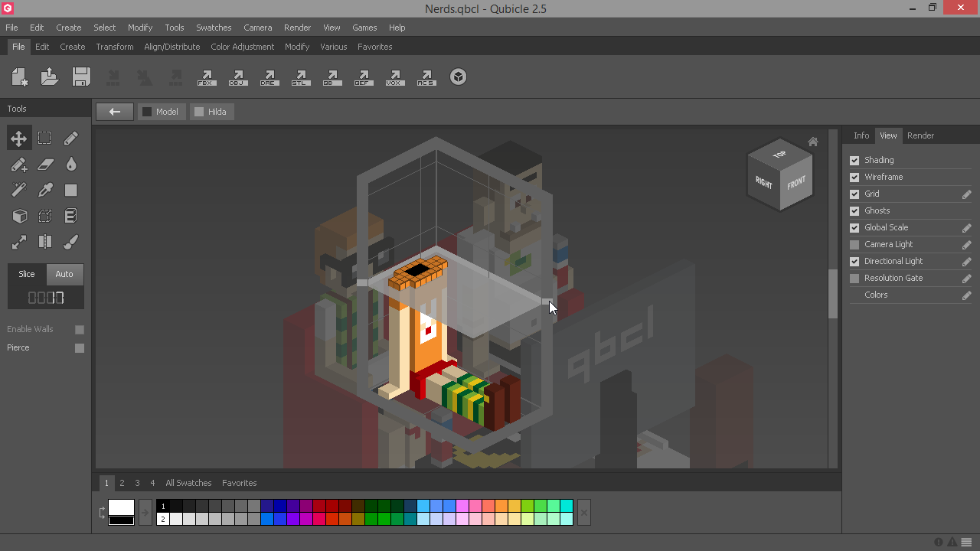This screenshot has height=551, width=980.
Task: Switch to the Transform ribbon tab
Action: [115, 47]
